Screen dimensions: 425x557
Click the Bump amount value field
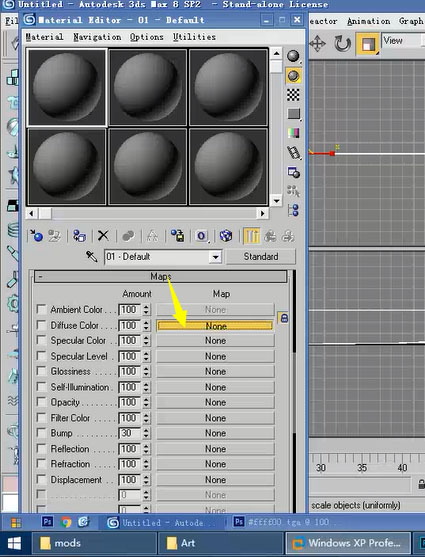130,433
